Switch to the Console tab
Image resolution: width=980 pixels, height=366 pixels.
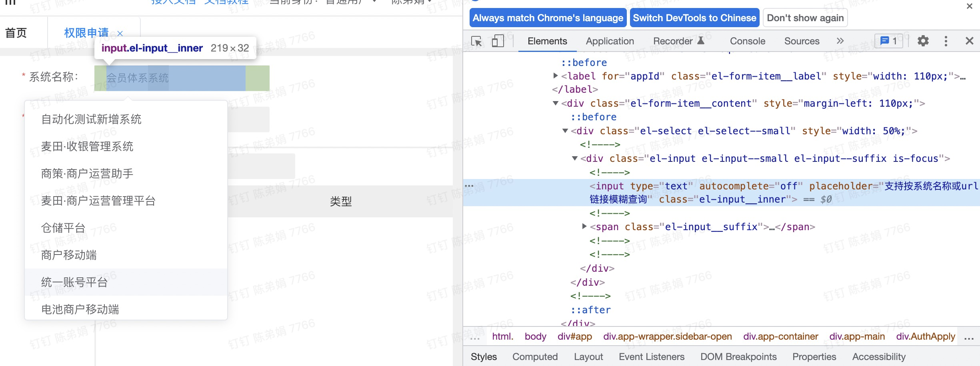[748, 41]
